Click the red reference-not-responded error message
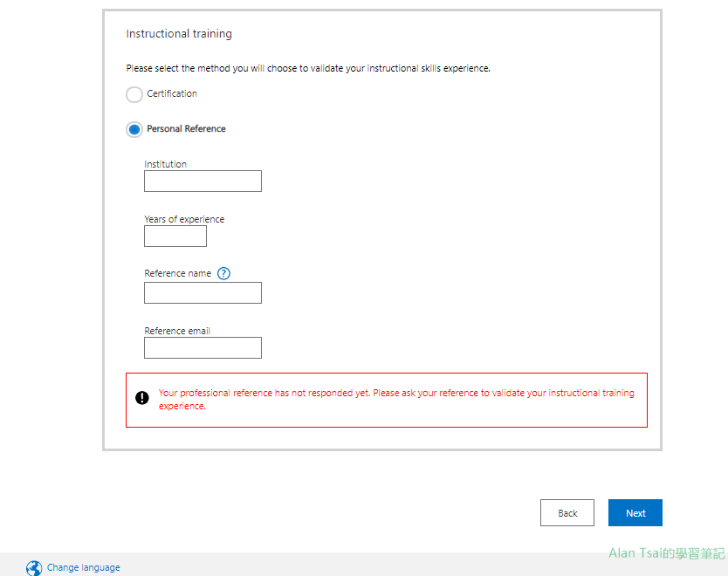Image resolution: width=728 pixels, height=576 pixels. tap(396, 399)
